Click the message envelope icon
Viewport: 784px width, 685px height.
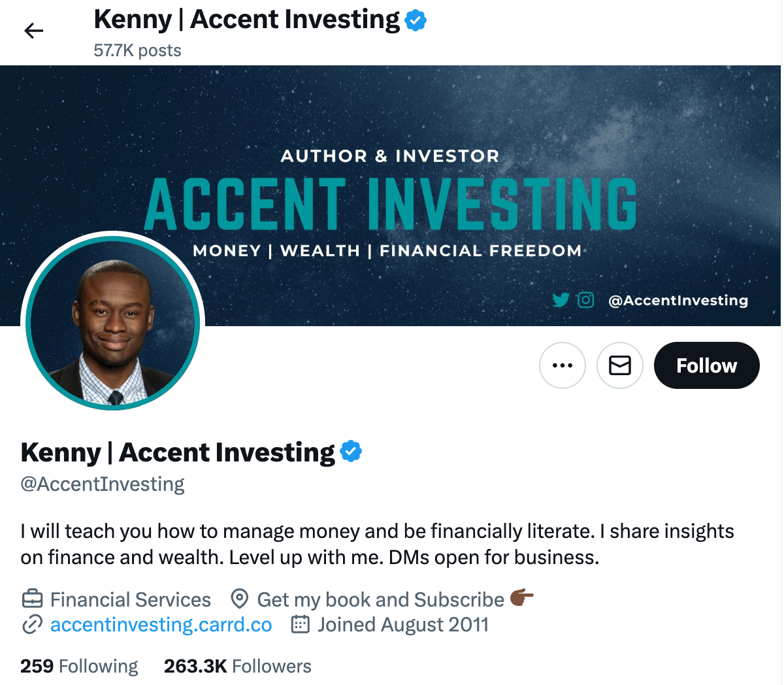619,365
